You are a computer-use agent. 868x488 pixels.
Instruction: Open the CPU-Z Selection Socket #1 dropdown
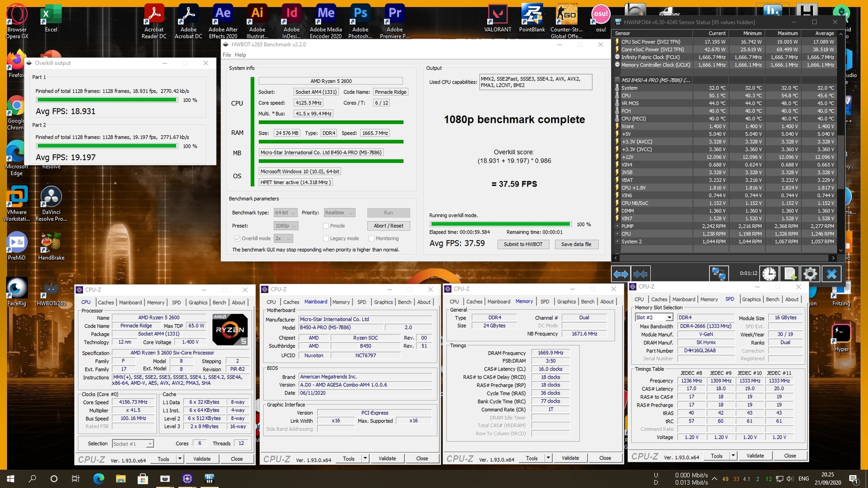133,444
